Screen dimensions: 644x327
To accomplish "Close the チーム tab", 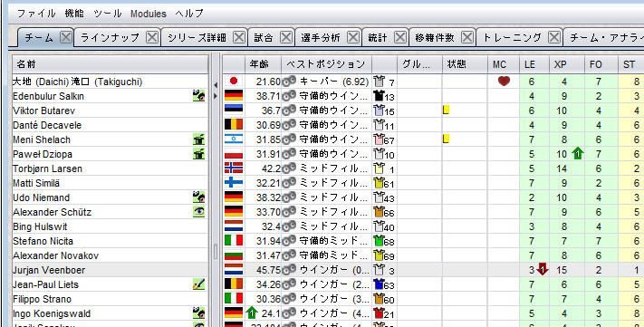I will 66,37.
